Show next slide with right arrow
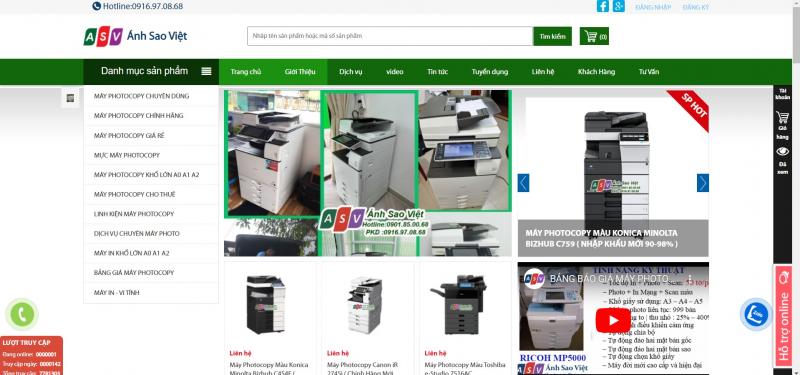The height and width of the screenshot is (375, 800). [x=703, y=183]
